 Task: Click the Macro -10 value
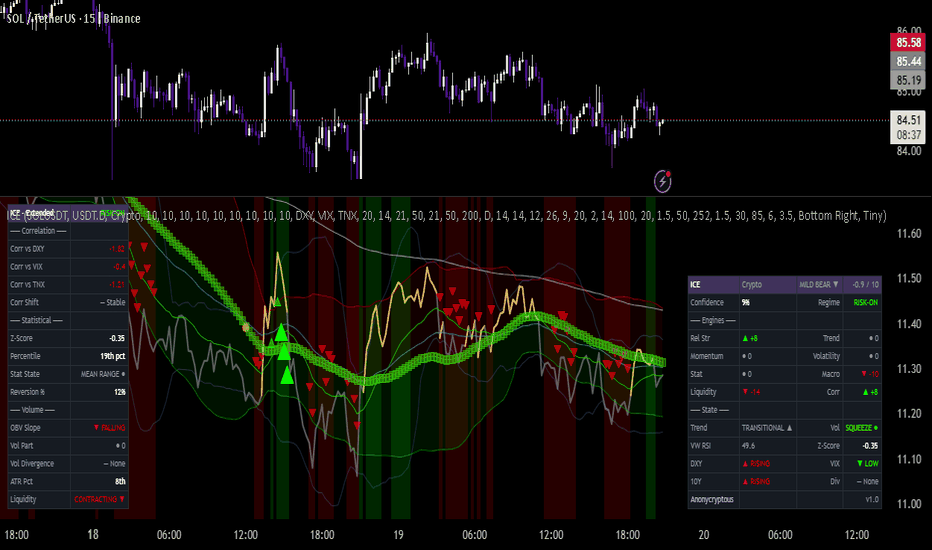click(x=870, y=374)
